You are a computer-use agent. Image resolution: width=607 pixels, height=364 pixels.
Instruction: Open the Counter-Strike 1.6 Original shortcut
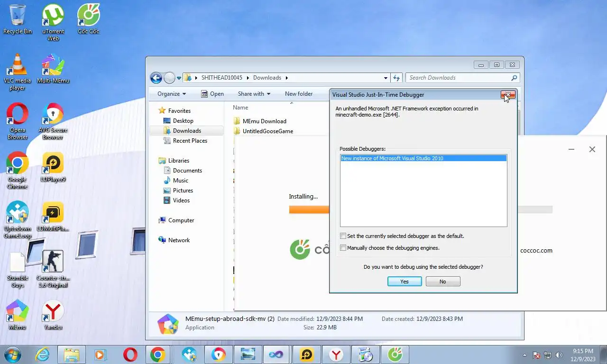[53, 269]
